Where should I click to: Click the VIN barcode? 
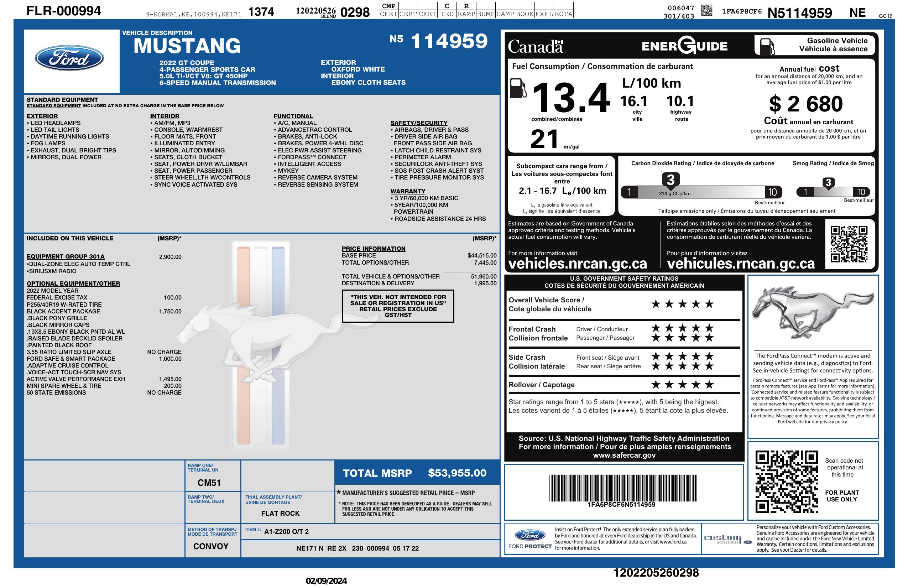[623, 488]
